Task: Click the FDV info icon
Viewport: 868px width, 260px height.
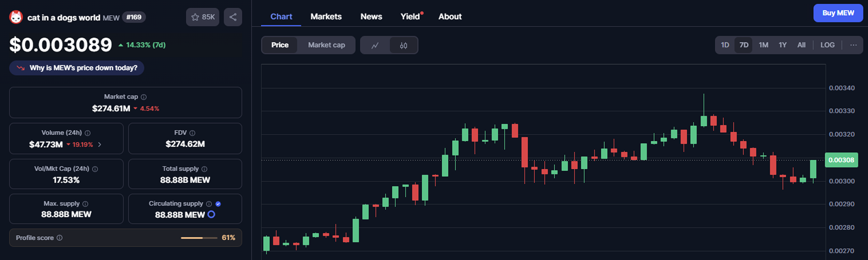Action: 193,133
